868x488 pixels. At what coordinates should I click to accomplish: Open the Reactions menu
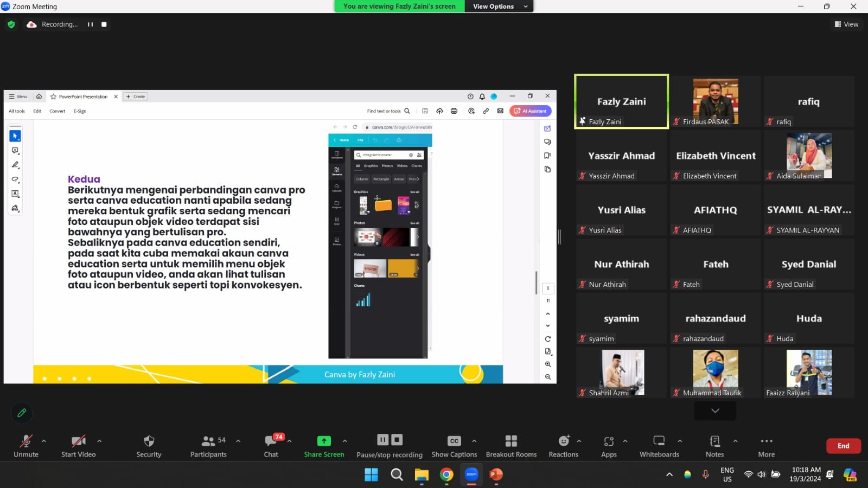(563, 446)
